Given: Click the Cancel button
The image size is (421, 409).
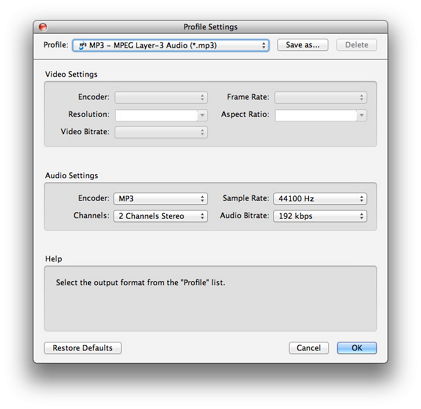Looking at the screenshot, I should click(x=309, y=348).
